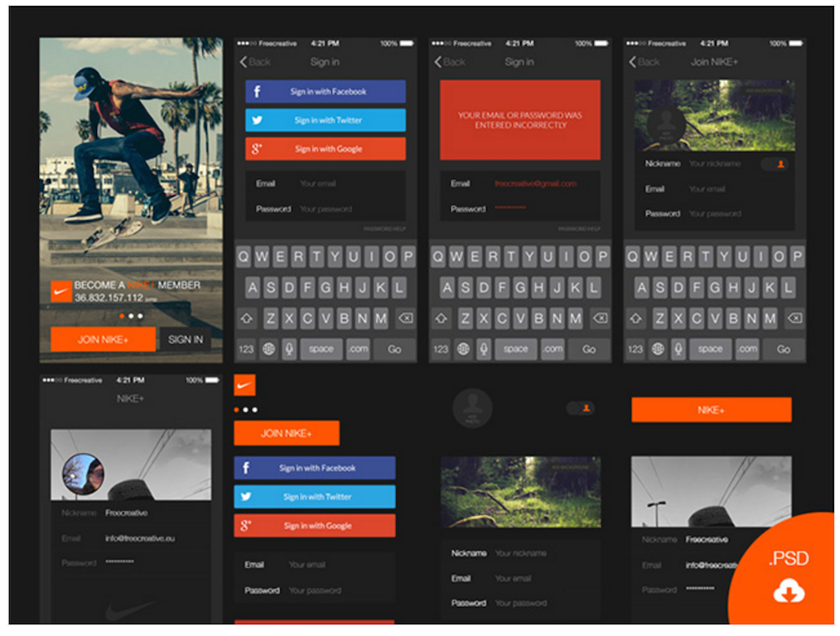Hit backspace on the keyboard under the social Sign in form
This screenshot has width=840, height=636.
click(406, 319)
